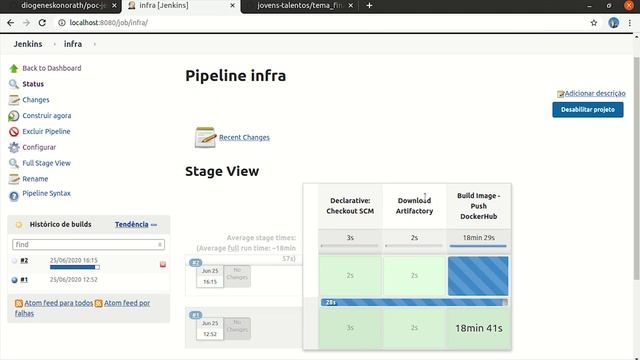The height and width of the screenshot is (360, 640).
Task: Go forward in browser history
Action: click(x=27, y=22)
